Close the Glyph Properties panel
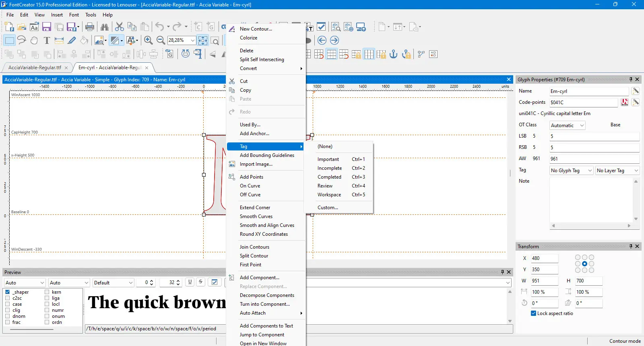The height and width of the screenshot is (346, 644). coord(637,79)
